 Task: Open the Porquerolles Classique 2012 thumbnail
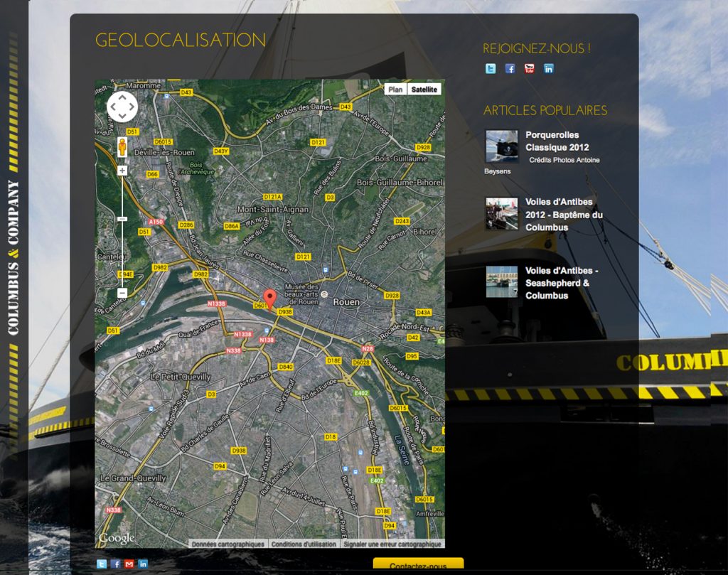pyautogui.click(x=501, y=146)
